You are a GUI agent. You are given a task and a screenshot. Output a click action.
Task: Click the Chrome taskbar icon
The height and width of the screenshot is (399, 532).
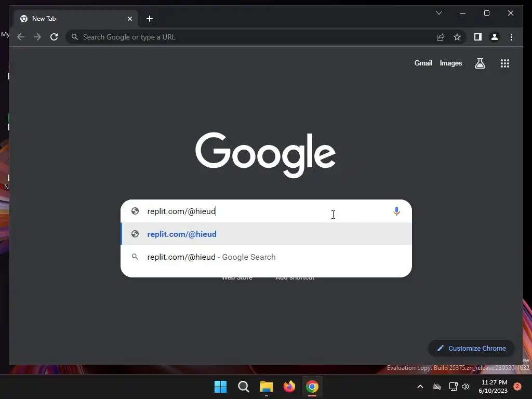[312, 387]
